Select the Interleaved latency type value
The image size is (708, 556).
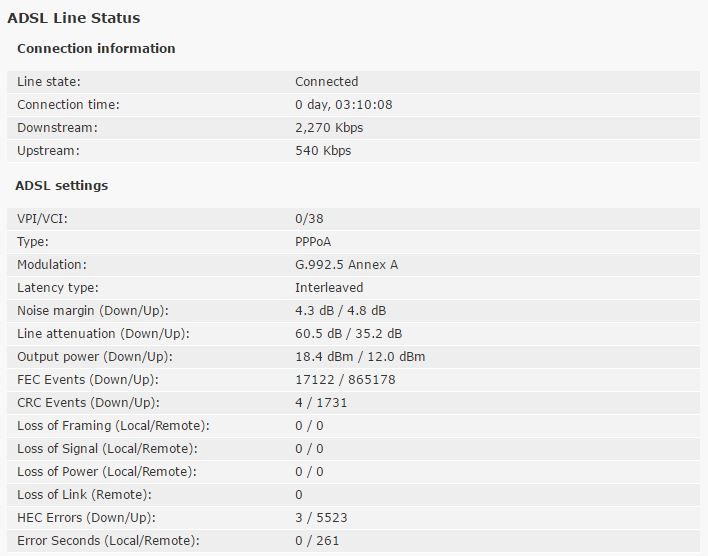point(329,288)
